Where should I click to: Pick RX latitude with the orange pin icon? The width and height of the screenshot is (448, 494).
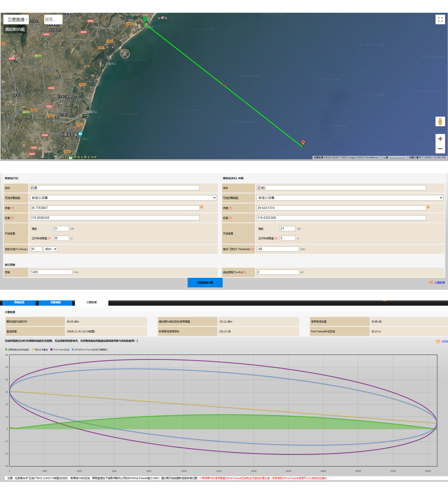click(428, 207)
